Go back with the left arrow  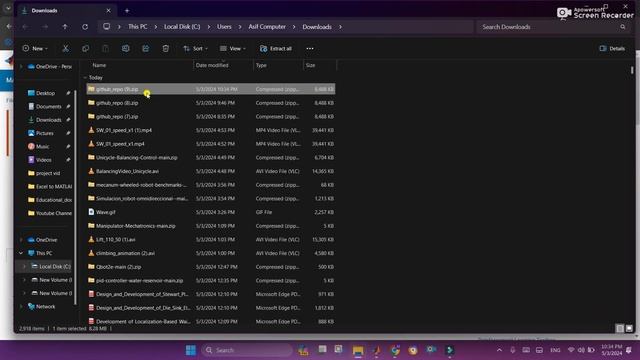(25, 27)
